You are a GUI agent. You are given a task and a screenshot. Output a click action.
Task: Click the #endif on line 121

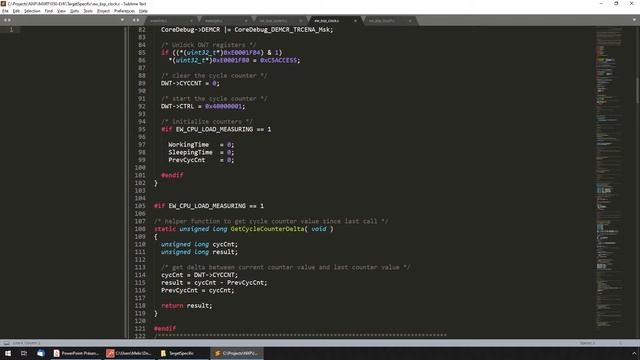pos(165,328)
